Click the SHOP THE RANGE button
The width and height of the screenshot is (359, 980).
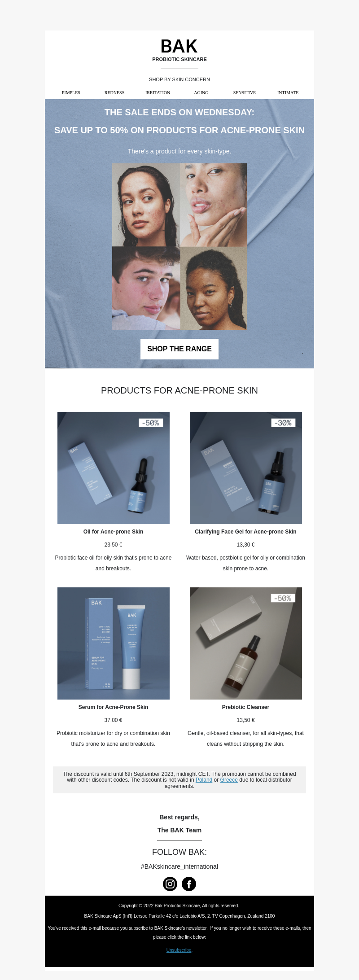pyautogui.click(x=179, y=349)
